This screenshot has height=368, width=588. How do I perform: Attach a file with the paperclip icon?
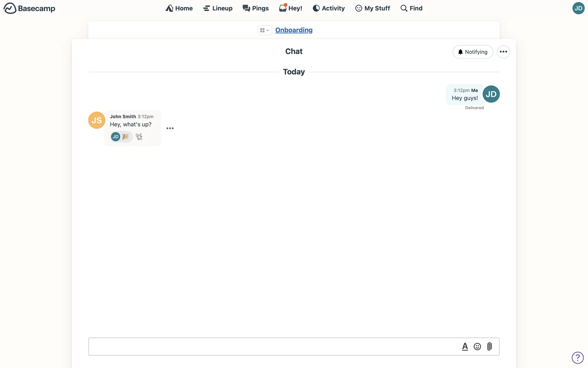tap(489, 347)
